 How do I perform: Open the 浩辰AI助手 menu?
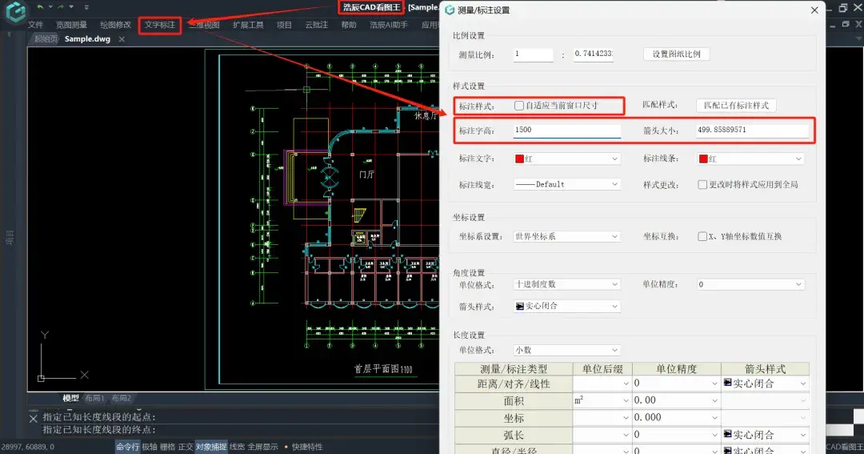(x=388, y=25)
